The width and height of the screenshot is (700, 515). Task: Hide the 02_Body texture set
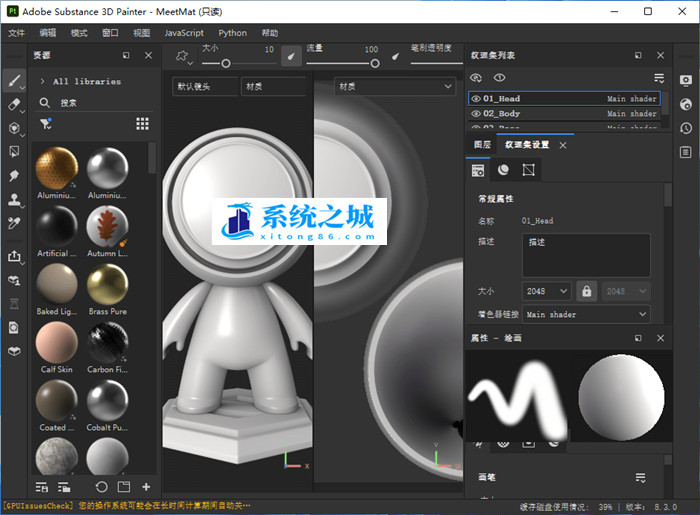[476, 114]
